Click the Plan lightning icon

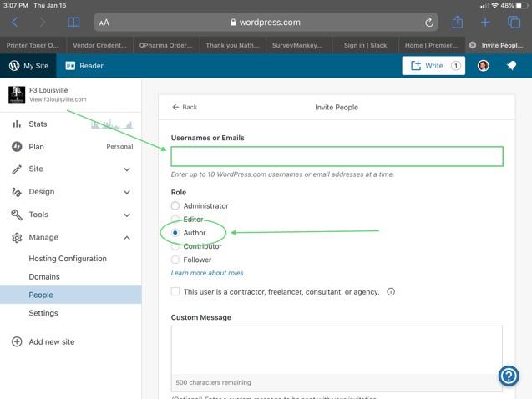click(x=17, y=147)
